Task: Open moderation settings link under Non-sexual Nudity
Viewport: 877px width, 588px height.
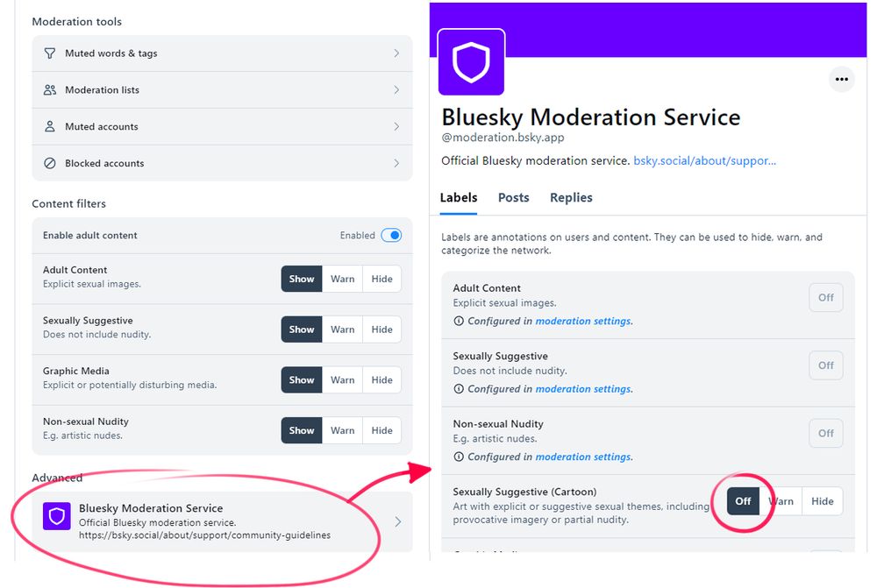Action: point(583,457)
